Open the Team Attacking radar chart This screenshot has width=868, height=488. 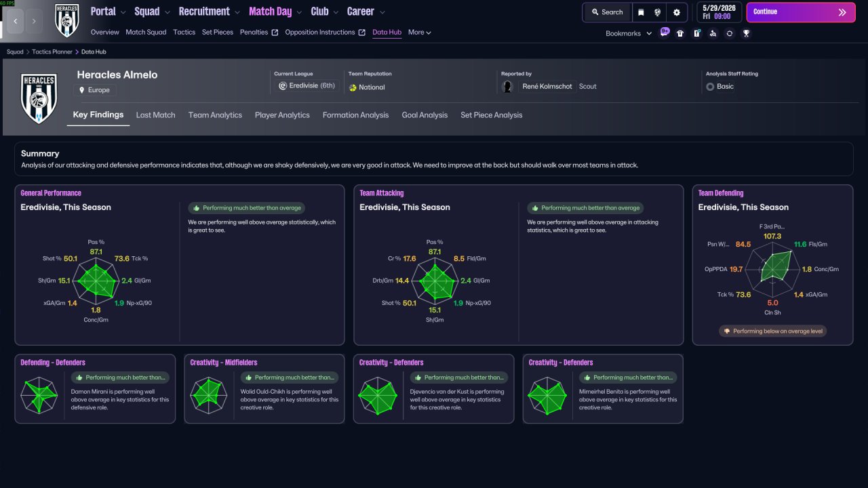point(435,281)
